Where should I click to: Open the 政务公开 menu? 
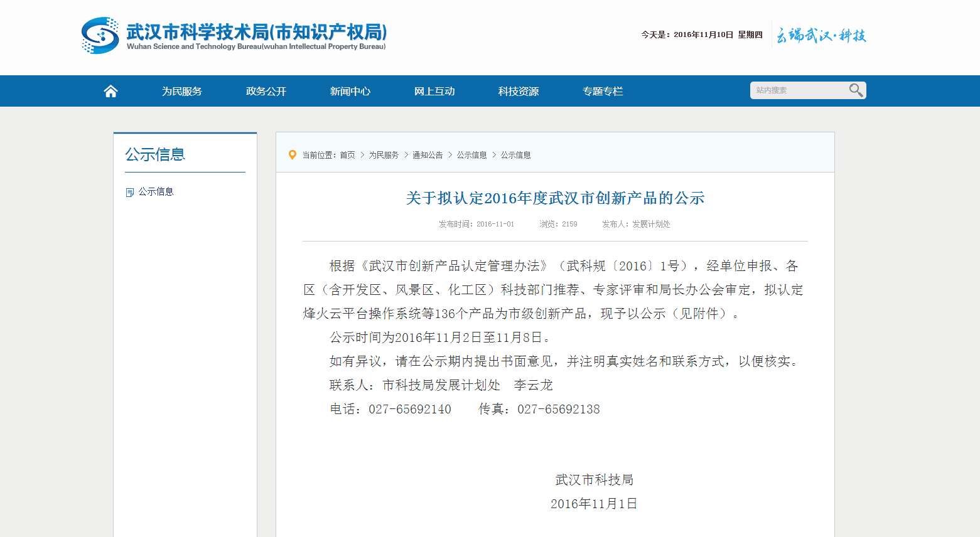click(266, 91)
